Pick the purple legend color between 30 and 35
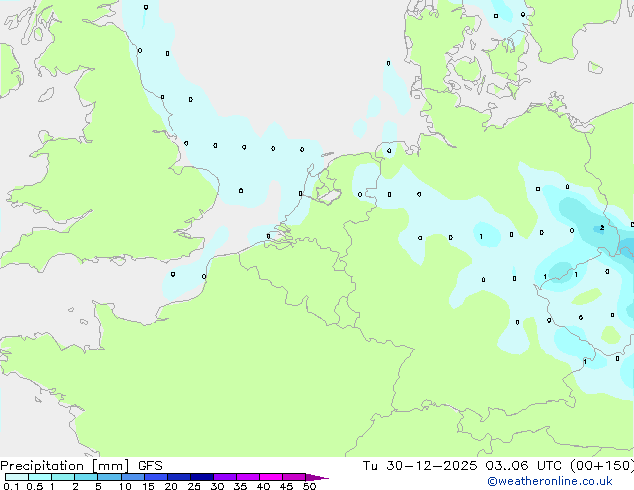The width and height of the screenshot is (634, 490). click(x=225, y=477)
